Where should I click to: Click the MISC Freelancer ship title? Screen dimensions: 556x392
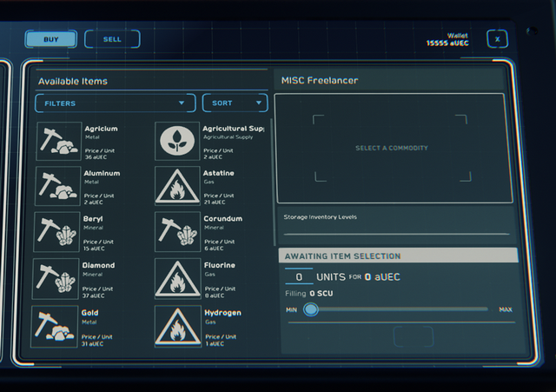tap(320, 81)
